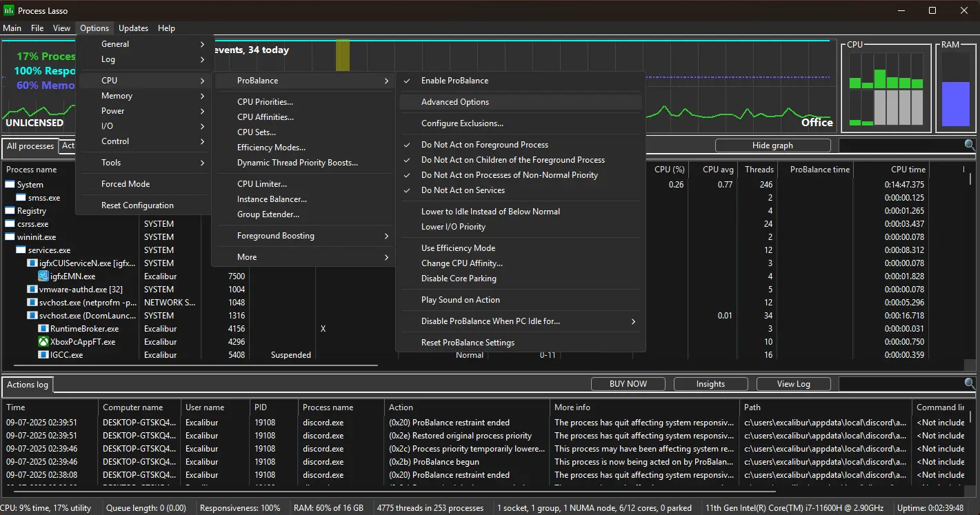Turn on Use Efficiency Mode
Image resolution: width=980 pixels, height=515 pixels.
[521, 248]
